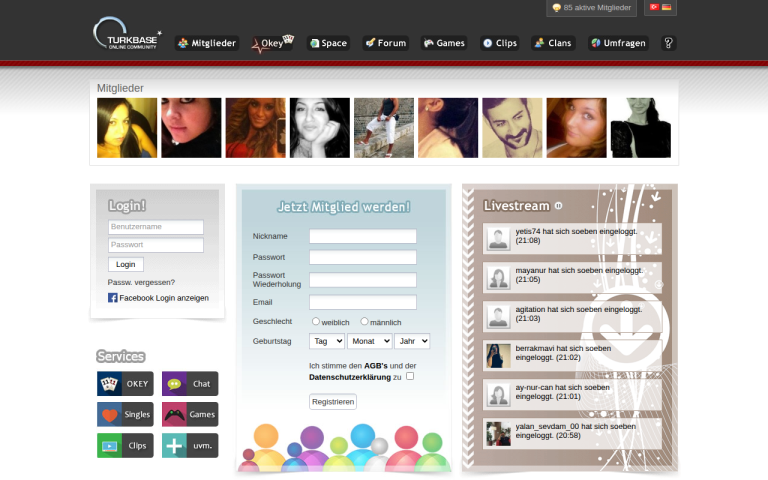Click the berrakmavi login entry text
The height and width of the screenshot is (480, 768).
tap(563, 353)
